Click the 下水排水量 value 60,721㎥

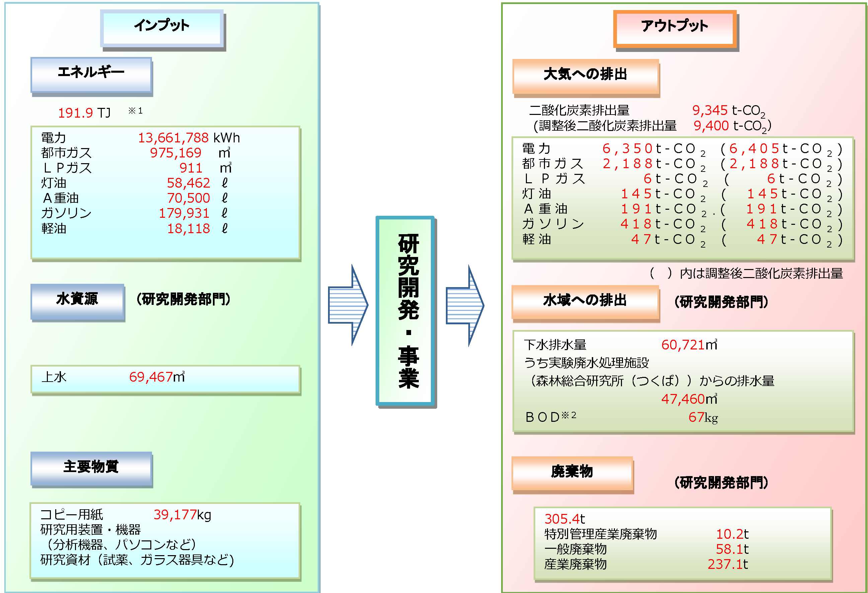689,344
